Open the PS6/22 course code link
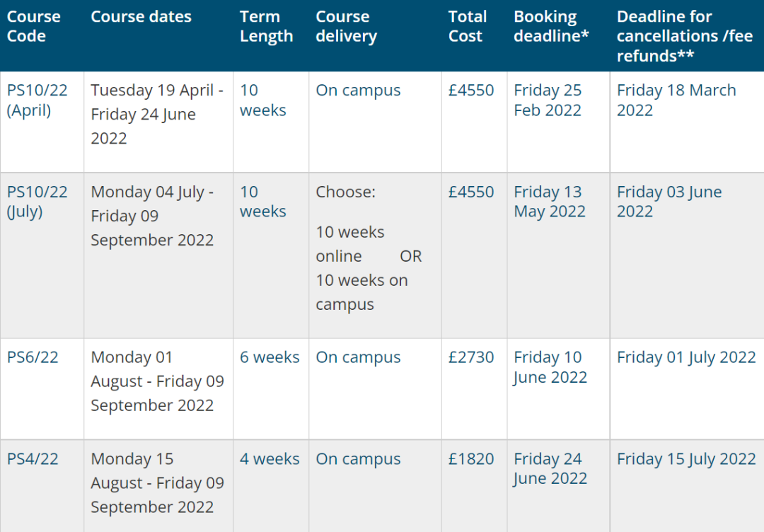The image size is (764, 532). click(x=33, y=357)
